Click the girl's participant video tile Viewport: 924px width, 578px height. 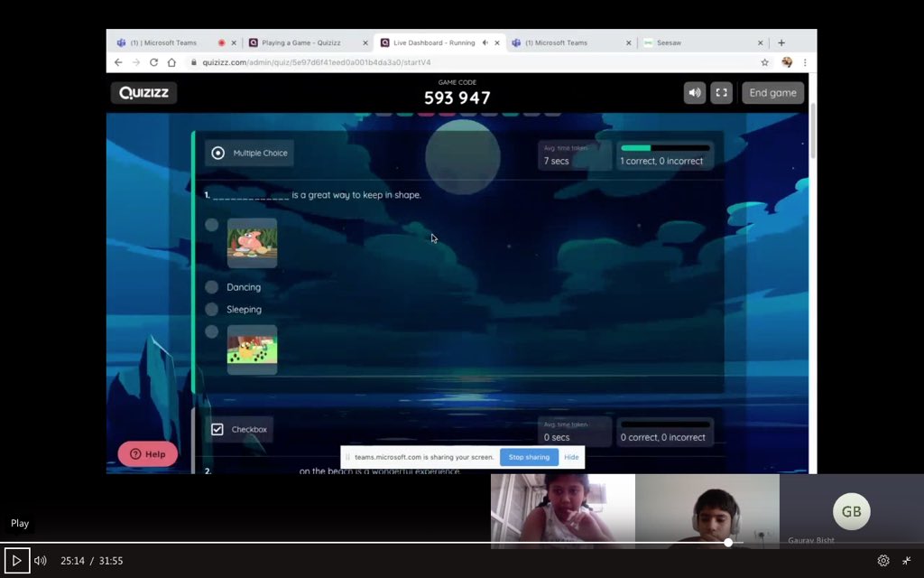563,511
